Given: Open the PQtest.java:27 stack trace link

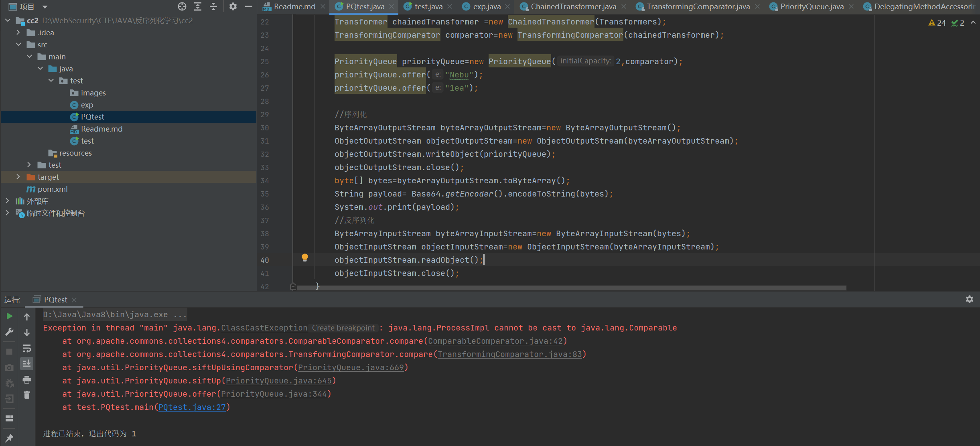Looking at the screenshot, I should pyautogui.click(x=192, y=407).
